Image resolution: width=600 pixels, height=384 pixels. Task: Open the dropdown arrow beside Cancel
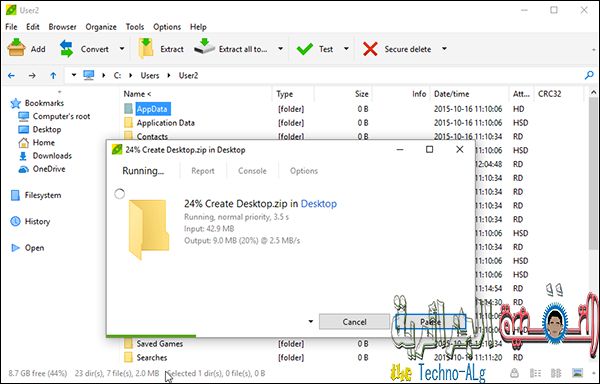pos(311,322)
